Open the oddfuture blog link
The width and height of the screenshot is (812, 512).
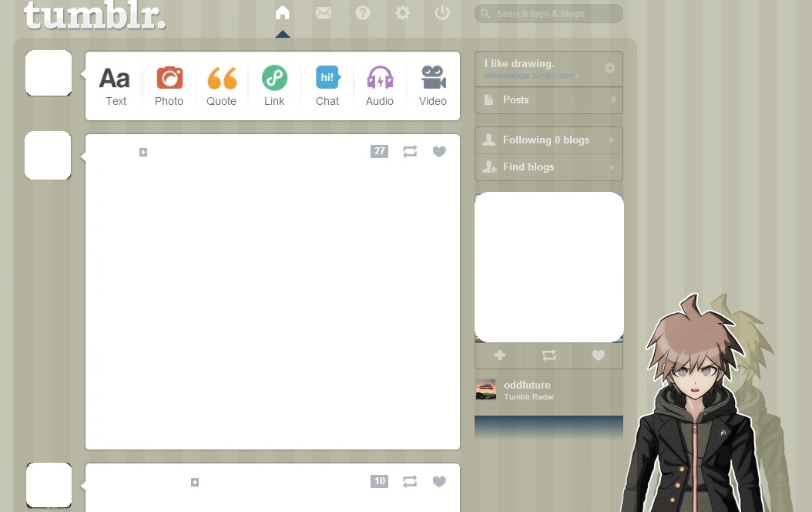coord(527,385)
